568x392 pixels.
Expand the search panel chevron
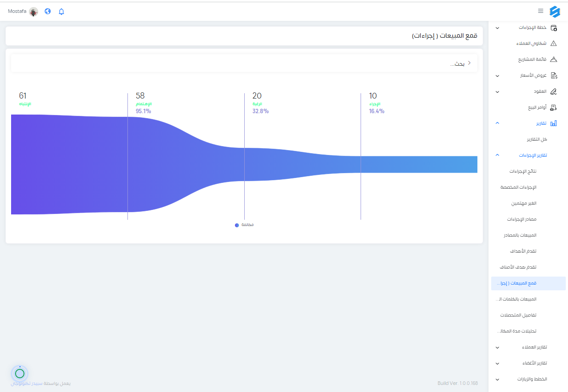point(469,63)
